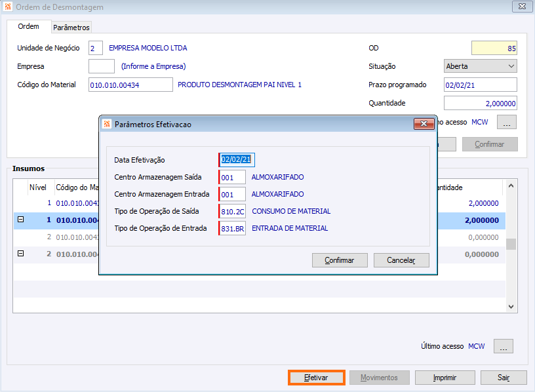The height and width of the screenshot is (392, 535).
Task: Click the Efetivar button
Action: pyautogui.click(x=316, y=378)
